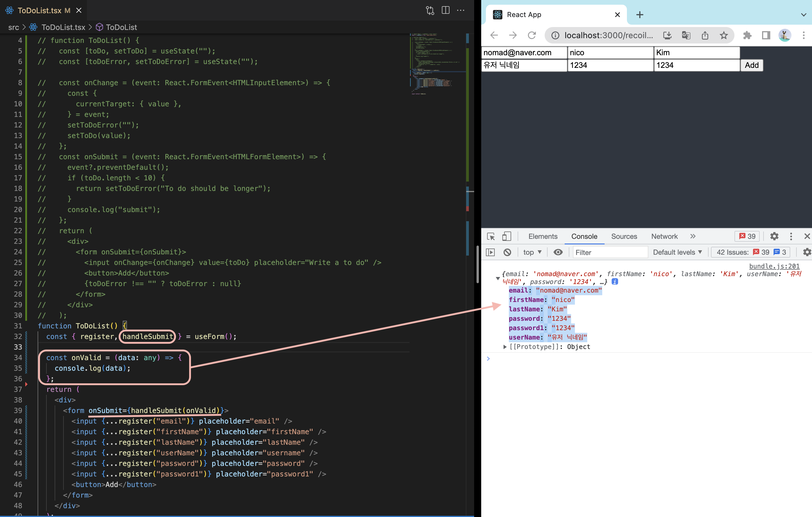Click the split editor right icon
Screen dimensions: 812x517
coord(445,10)
